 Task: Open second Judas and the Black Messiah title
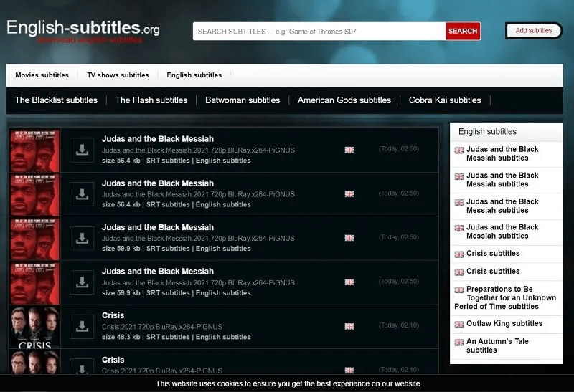[x=158, y=183]
